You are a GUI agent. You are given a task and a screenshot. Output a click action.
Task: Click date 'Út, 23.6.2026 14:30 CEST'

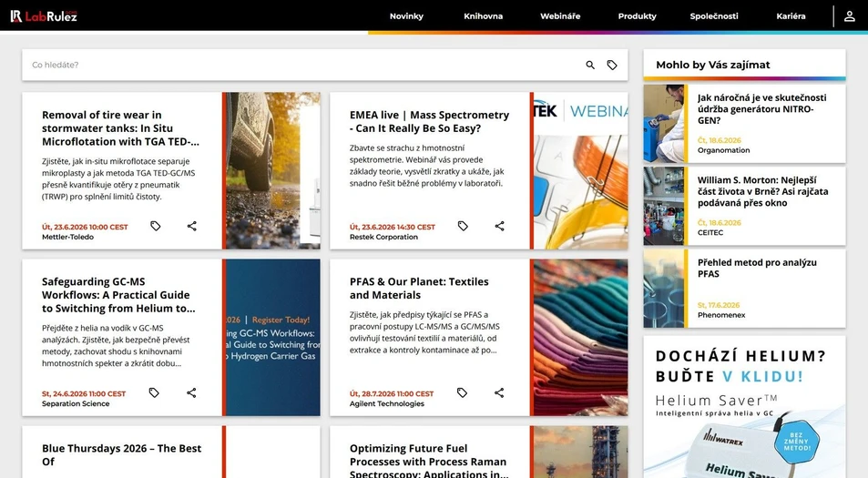point(393,227)
